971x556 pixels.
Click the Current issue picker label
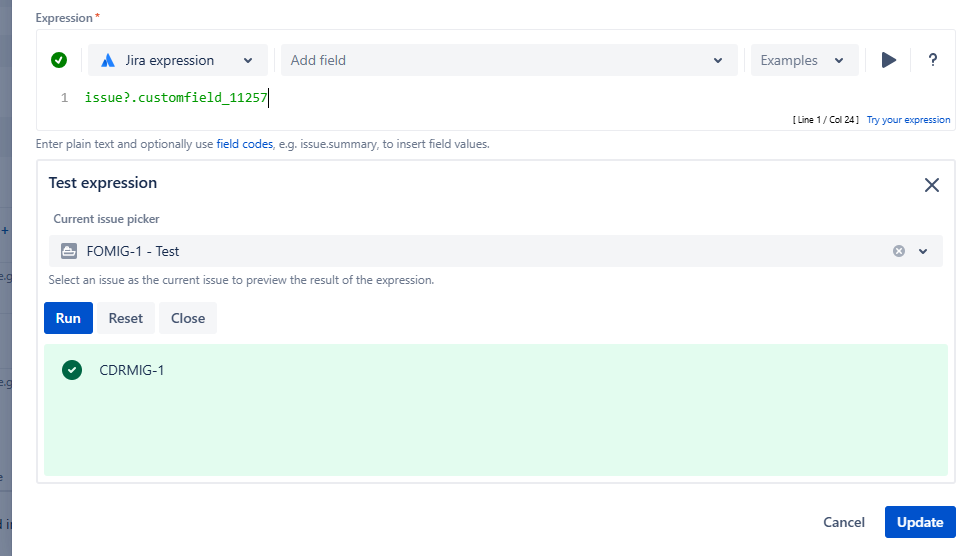[x=107, y=219]
